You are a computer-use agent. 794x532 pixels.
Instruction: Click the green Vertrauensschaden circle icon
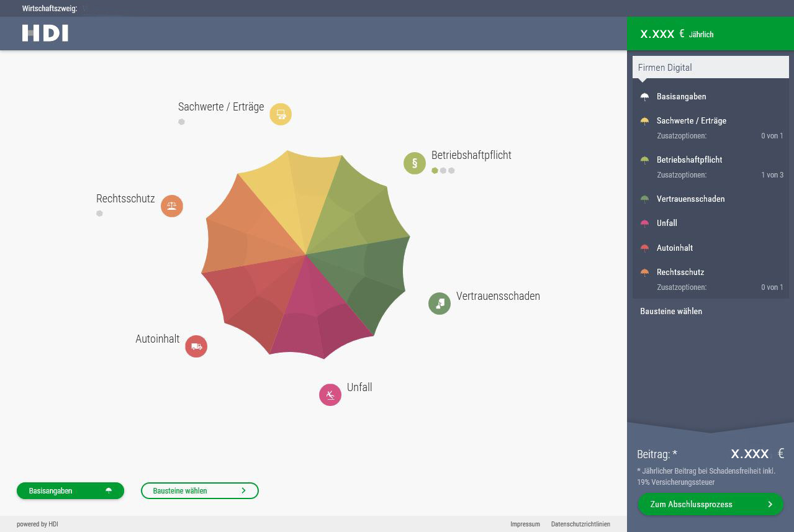[x=440, y=304]
